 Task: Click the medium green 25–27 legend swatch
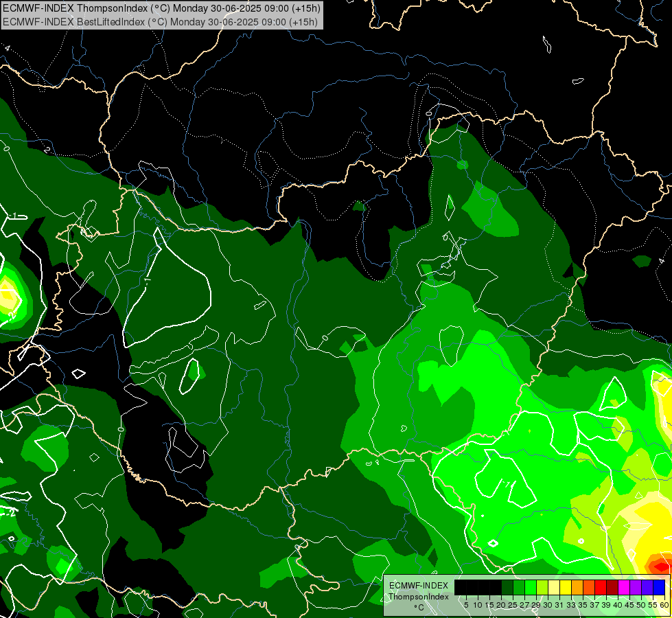(519, 587)
